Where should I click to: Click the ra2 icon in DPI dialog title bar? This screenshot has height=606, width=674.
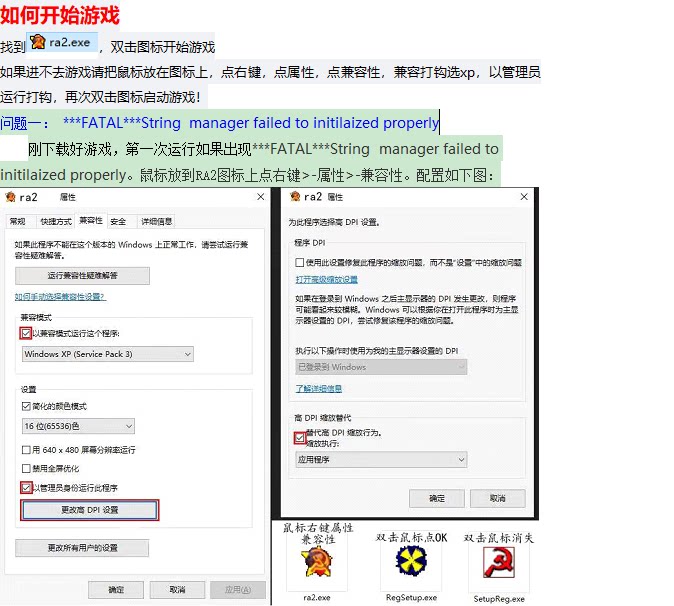coord(295,196)
